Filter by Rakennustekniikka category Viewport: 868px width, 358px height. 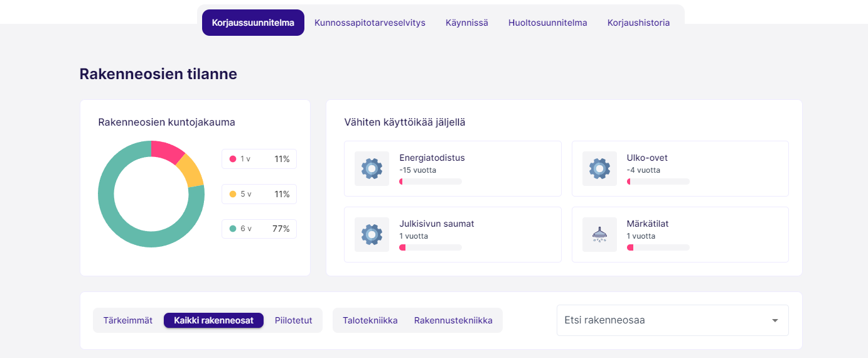click(x=453, y=320)
